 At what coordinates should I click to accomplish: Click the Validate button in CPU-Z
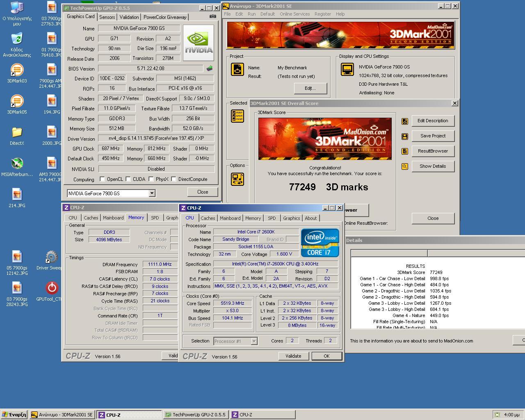(x=293, y=356)
